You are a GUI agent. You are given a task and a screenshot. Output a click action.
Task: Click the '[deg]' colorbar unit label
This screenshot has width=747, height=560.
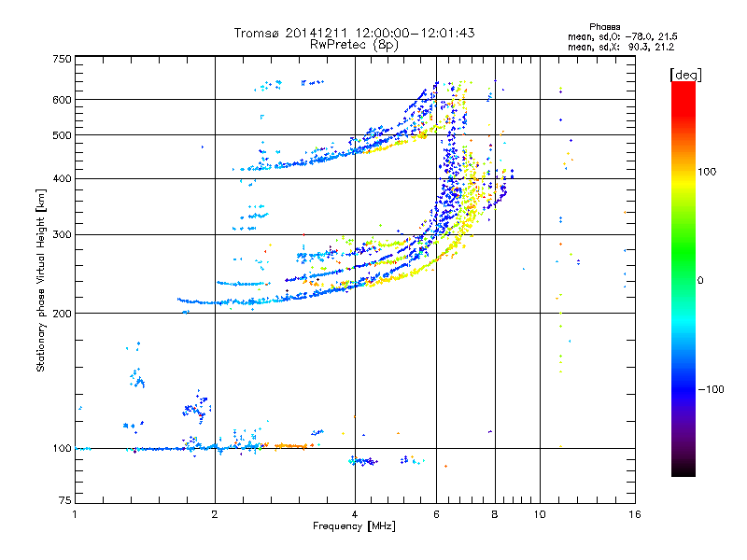pyautogui.click(x=685, y=75)
